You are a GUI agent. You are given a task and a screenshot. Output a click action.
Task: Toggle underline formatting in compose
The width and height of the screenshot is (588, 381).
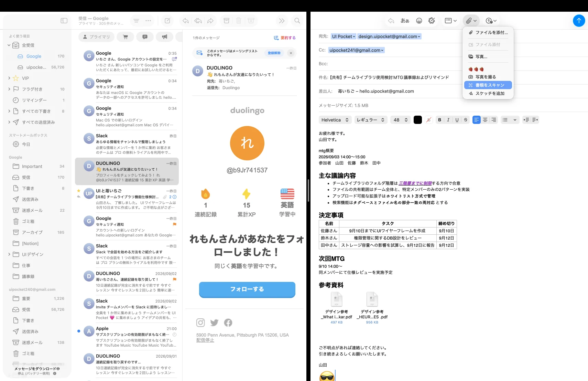pyautogui.click(x=457, y=120)
